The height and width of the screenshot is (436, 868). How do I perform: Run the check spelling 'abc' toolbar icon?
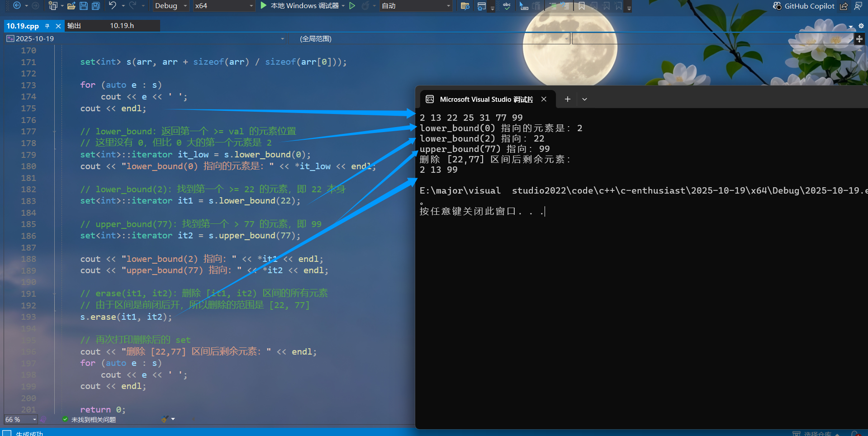click(506, 6)
